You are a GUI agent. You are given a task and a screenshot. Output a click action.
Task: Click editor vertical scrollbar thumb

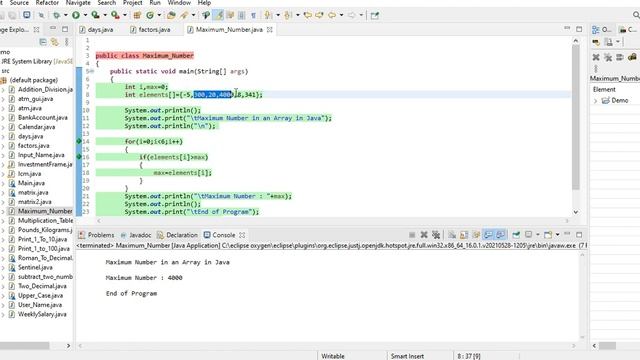point(576,118)
